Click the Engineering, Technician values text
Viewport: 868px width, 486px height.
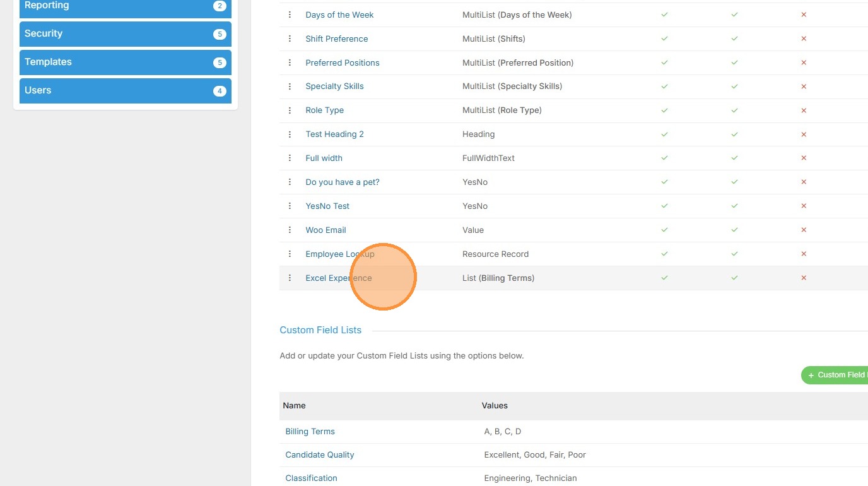[531, 478]
